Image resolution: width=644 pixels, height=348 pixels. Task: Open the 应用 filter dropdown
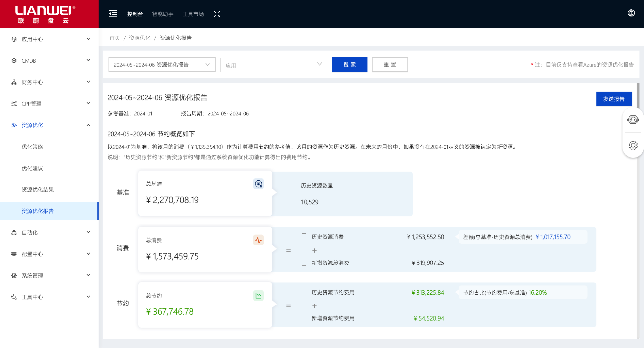click(274, 65)
